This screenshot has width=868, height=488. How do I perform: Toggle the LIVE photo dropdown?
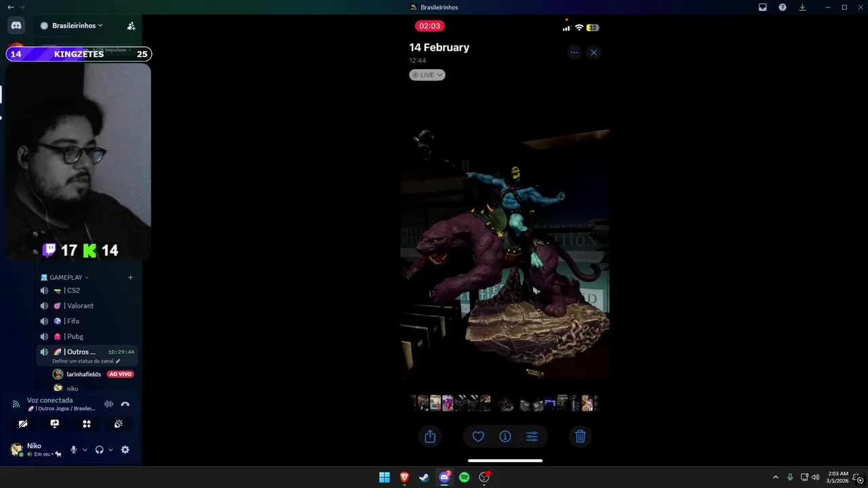(427, 75)
